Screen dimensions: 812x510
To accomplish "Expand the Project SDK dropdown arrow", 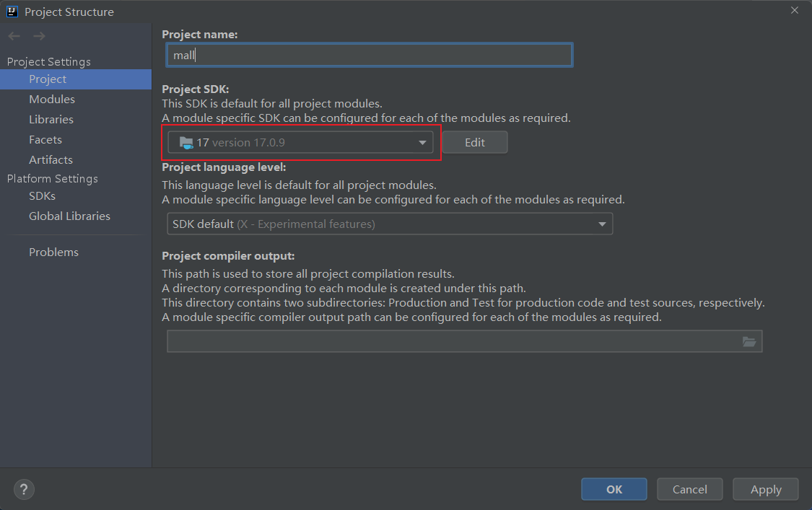I will 422,143.
